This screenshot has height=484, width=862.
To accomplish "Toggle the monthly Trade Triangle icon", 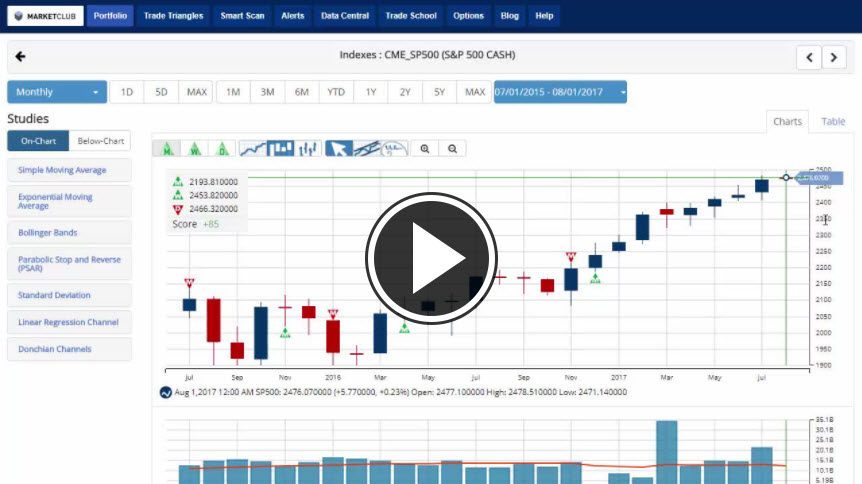I will coord(166,149).
